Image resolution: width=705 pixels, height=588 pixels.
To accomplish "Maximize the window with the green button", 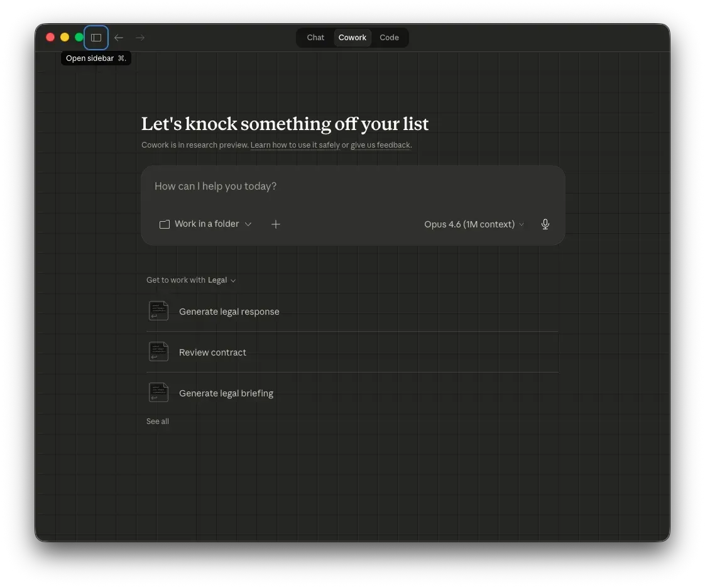I will pyautogui.click(x=79, y=37).
